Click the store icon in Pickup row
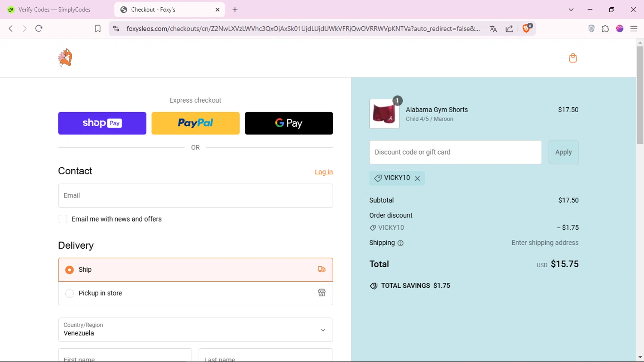Viewport: 644px width, 362px height. coord(322,293)
